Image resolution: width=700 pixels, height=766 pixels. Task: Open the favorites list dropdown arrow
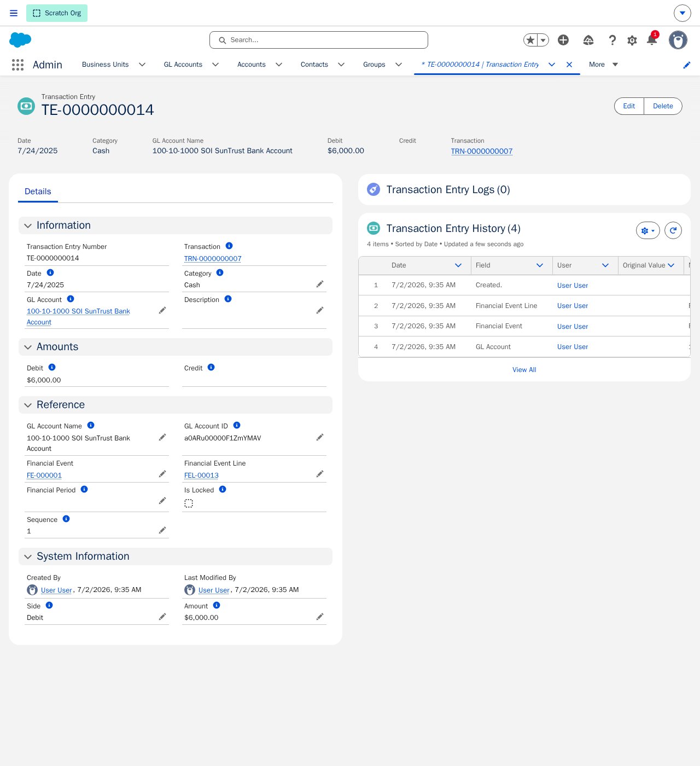[543, 40]
